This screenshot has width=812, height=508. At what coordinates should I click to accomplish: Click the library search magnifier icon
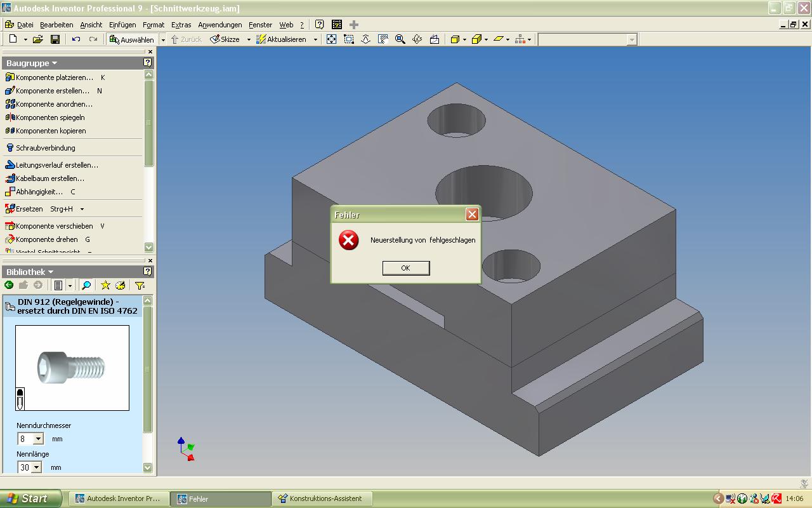point(86,286)
